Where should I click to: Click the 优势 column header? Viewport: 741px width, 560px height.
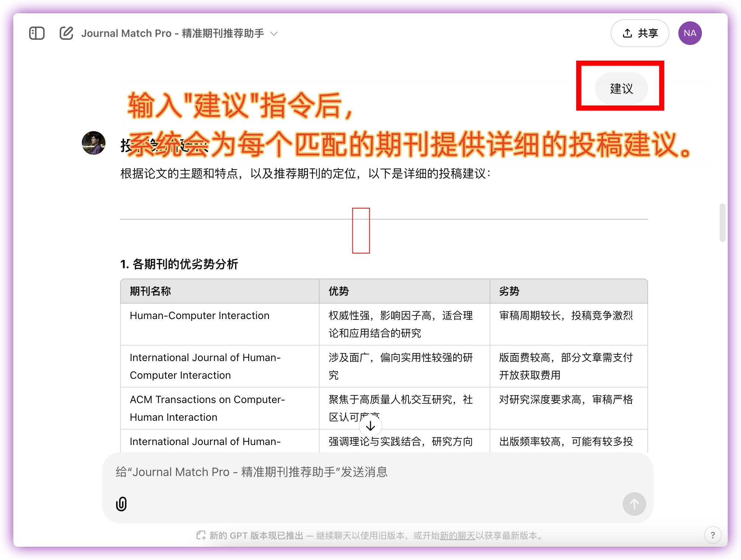(x=404, y=291)
